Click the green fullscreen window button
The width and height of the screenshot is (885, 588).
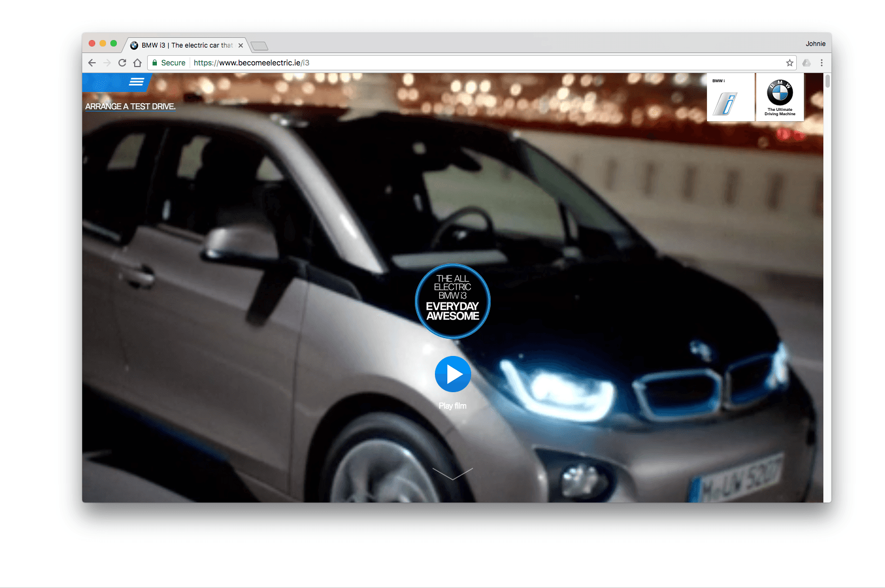[114, 43]
